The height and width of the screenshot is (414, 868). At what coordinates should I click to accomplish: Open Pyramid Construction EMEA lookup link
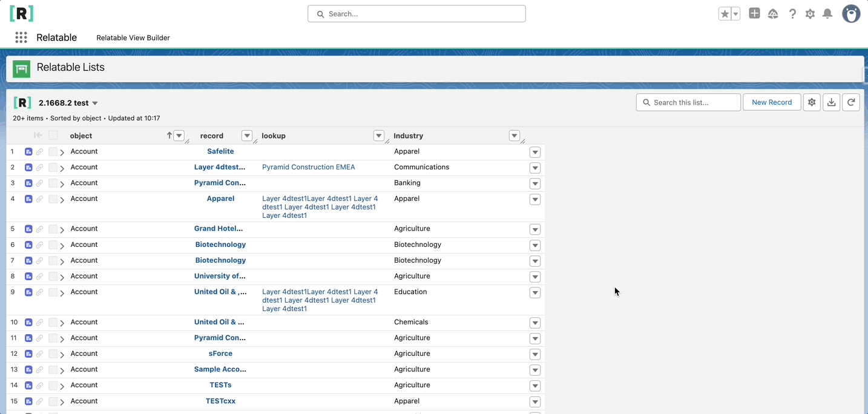(x=309, y=167)
